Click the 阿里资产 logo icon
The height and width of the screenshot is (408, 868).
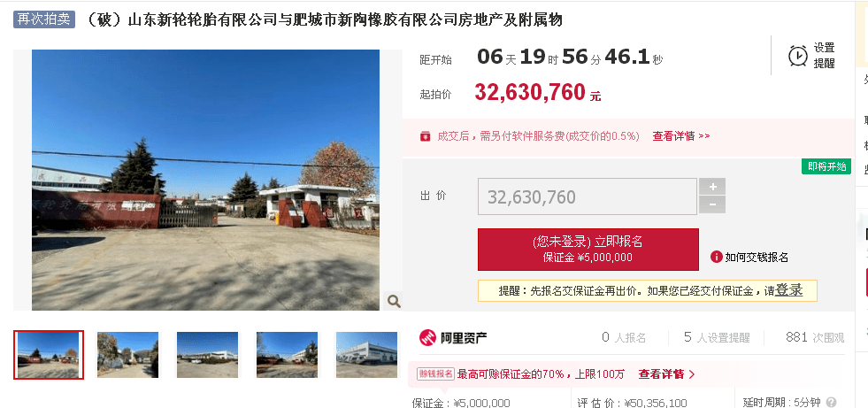pyautogui.click(x=427, y=337)
